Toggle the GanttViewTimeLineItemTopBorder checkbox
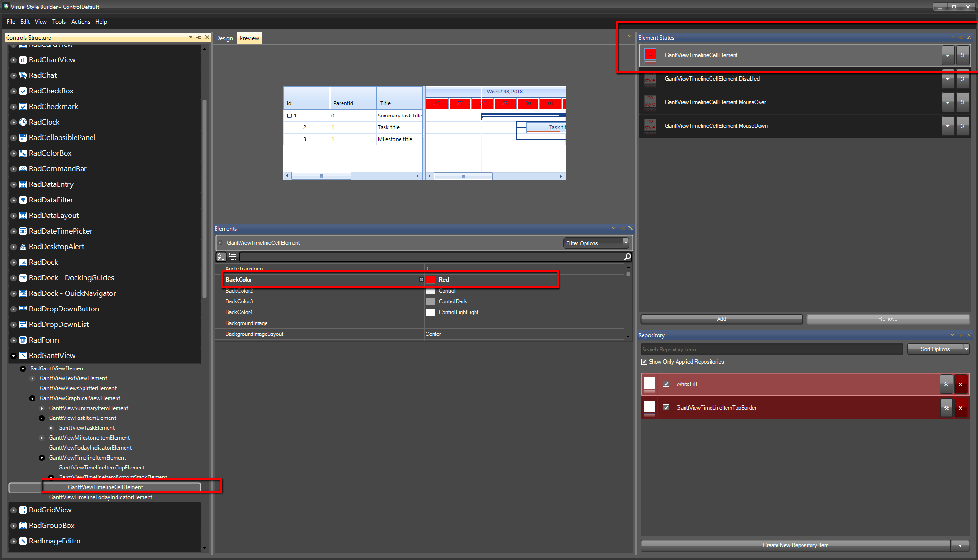Viewport: 978px width, 560px height. (666, 408)
